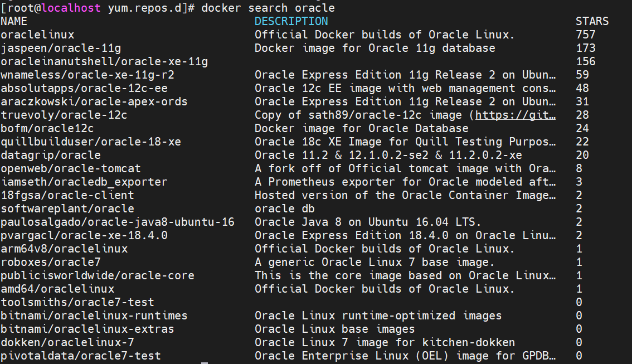Screen dimensions: 632x364
Task: Click araczkowski/oracle-apex-ords image name
Action: pyautogui.click(x=94, y=102)
